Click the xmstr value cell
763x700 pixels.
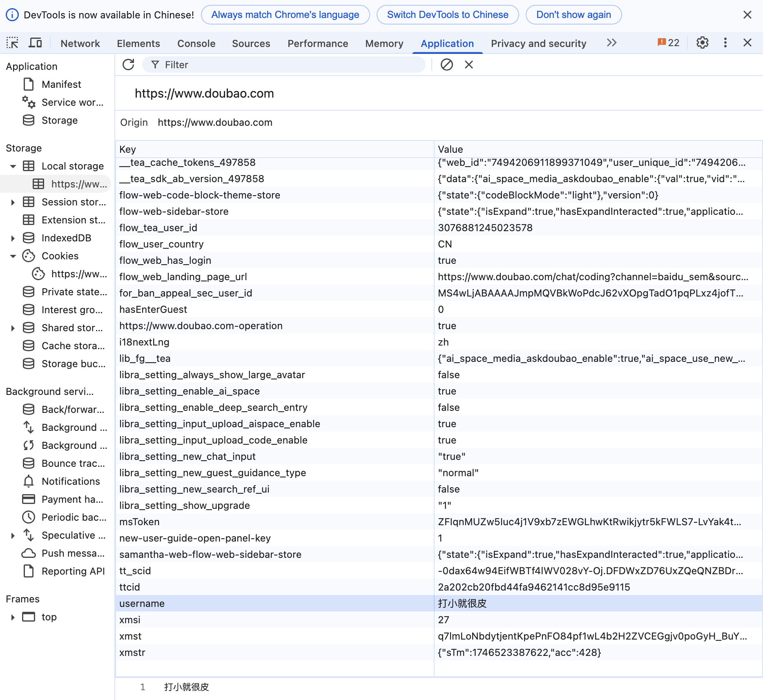point(598,652)
